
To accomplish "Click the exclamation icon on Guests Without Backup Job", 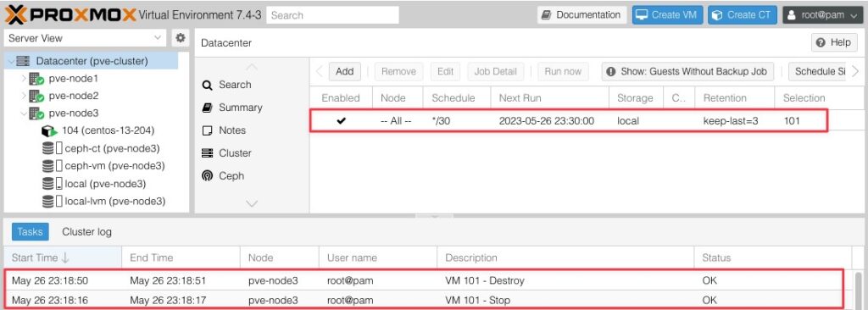I will tap(610, 71).
